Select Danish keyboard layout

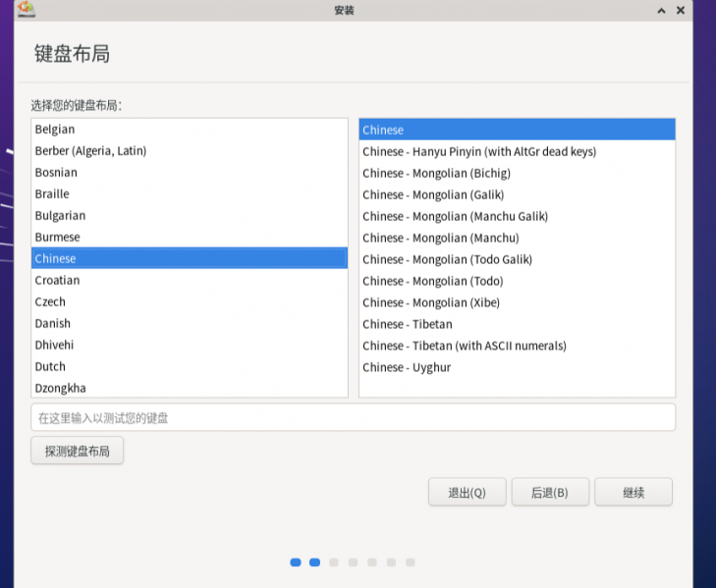(53, 324)
